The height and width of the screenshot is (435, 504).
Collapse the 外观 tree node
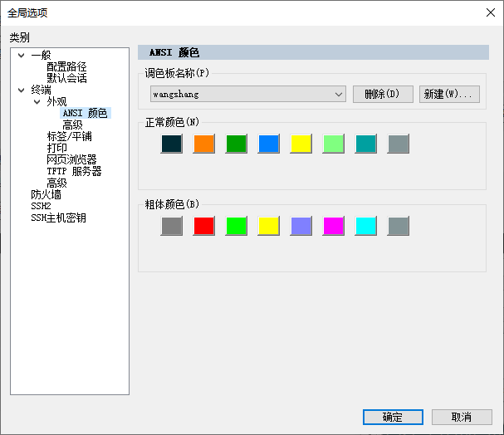37,102
